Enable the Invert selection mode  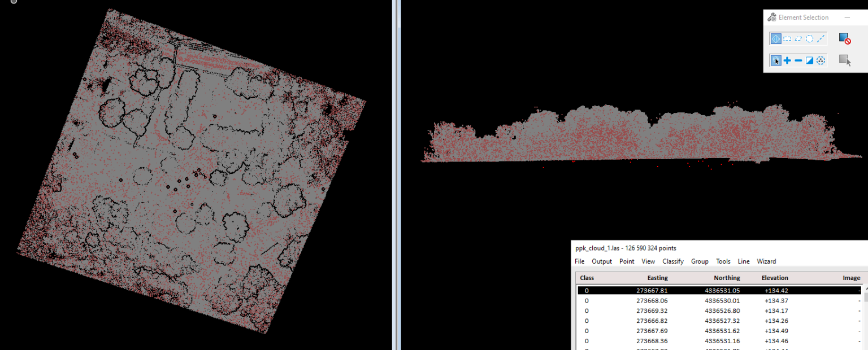click(809, 60)
